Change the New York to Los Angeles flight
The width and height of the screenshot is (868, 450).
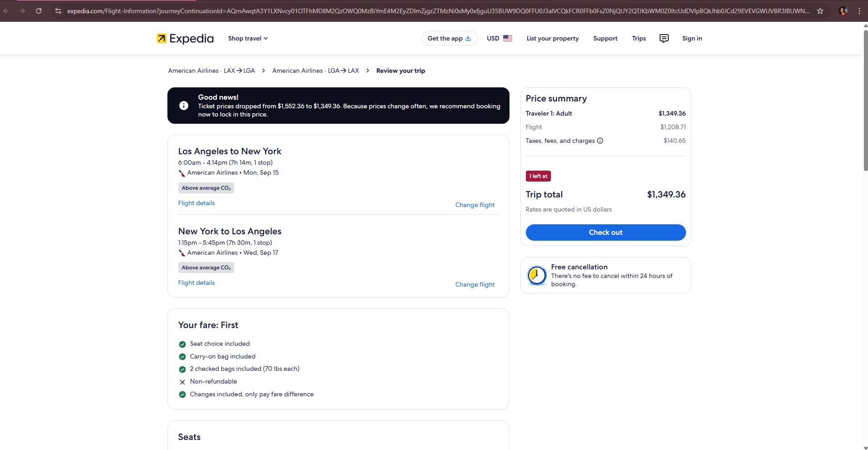coord(475,285)
